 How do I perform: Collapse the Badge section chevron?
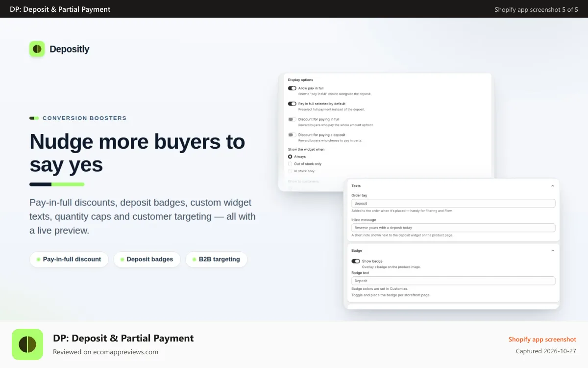tap(553, 251)
